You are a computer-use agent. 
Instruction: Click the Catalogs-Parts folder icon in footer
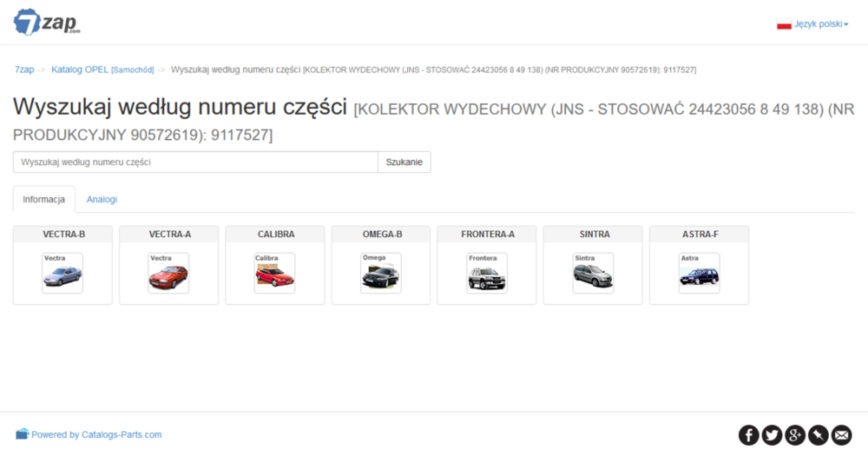(x=23, y=434)
